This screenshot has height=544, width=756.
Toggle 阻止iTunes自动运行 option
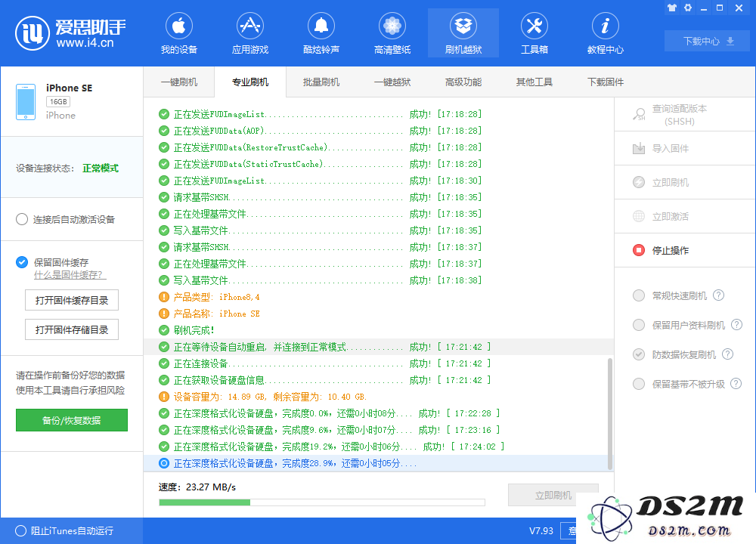click(x=20, y=530)
